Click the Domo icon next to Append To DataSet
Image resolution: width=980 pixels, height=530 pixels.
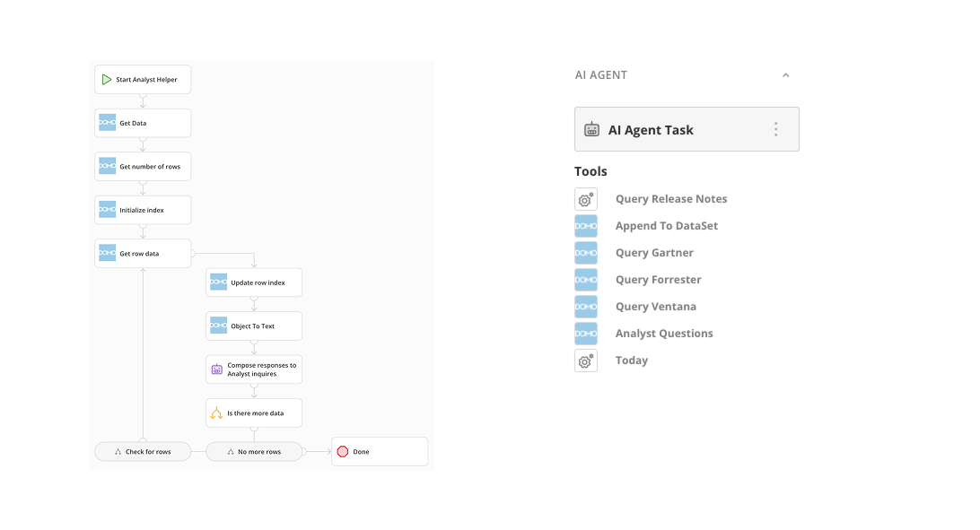pos(586,226)
